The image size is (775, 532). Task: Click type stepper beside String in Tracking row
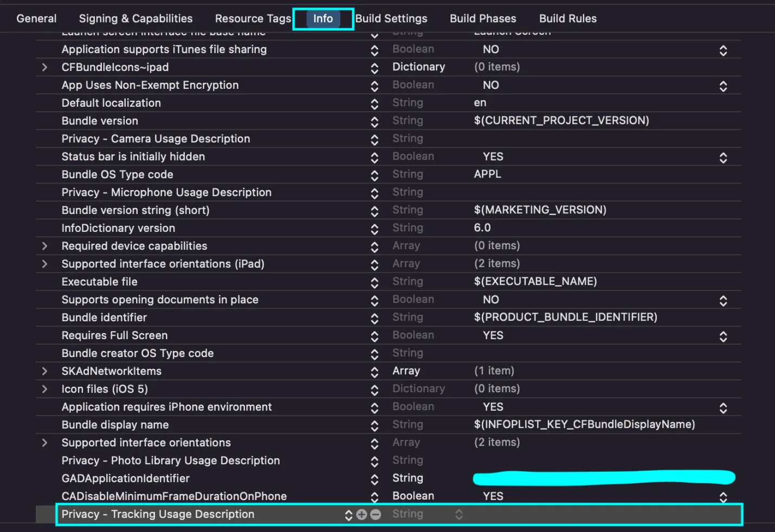pyautogui.click(x=459, y=515)
